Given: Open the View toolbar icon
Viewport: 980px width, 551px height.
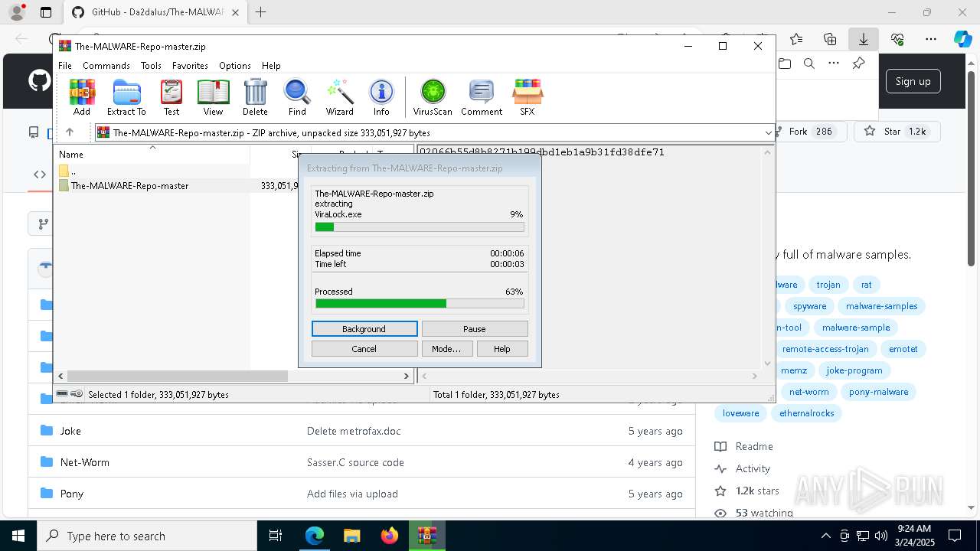Looking at the screenshot, I should (x=213, y=97).
